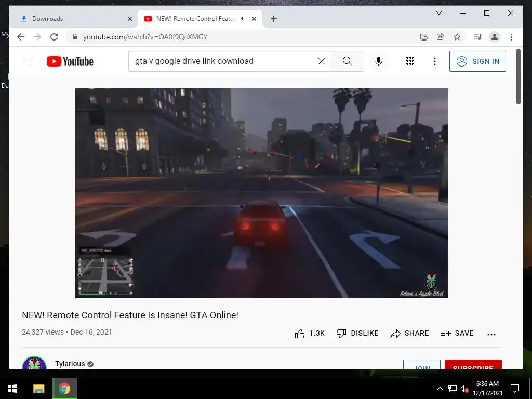The height and width of the screenshot is (399, 532).
Task: Click the magnifier search button
Action: 348,61
